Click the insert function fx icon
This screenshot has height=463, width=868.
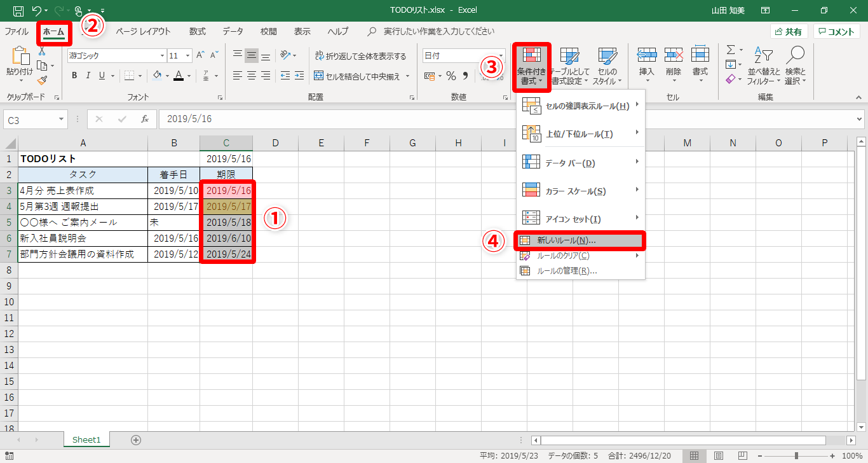pyautogui.click(x=145, y=119)
